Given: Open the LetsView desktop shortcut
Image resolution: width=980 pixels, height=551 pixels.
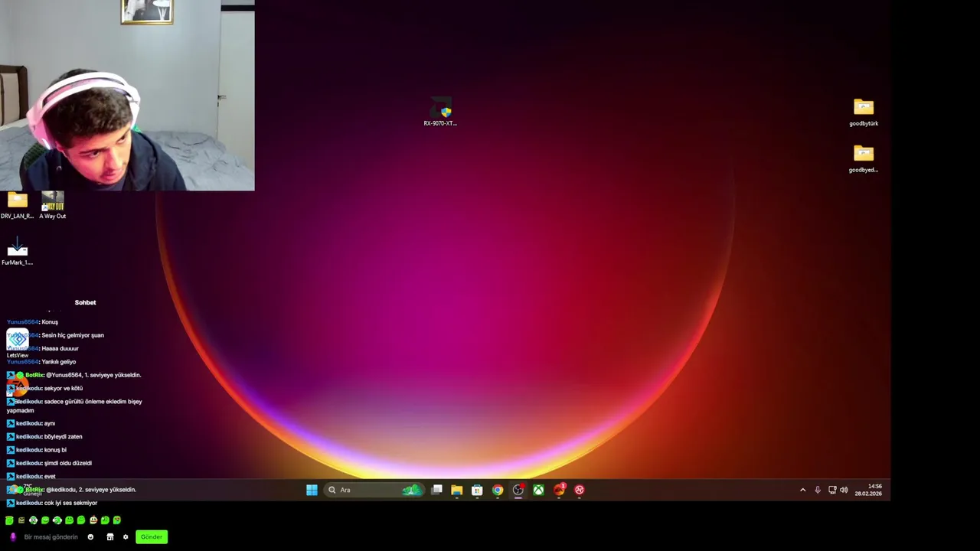Looking at the screenshot, I should [17, 343].
